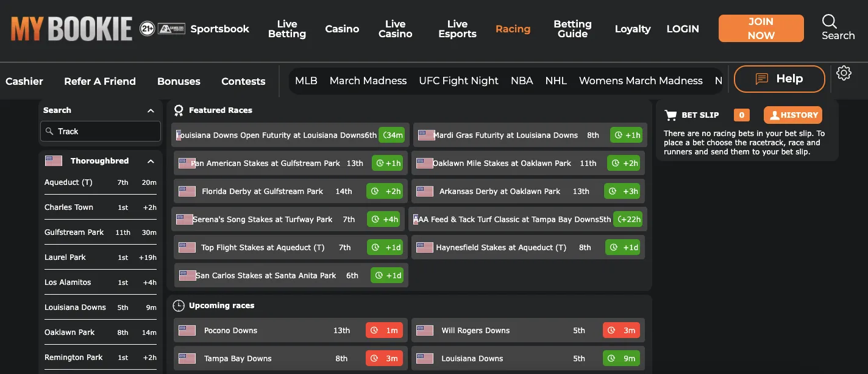Click the bet slip count badge
The width and height of the screenshot is (868, 374).
click(x=741, y=115)
